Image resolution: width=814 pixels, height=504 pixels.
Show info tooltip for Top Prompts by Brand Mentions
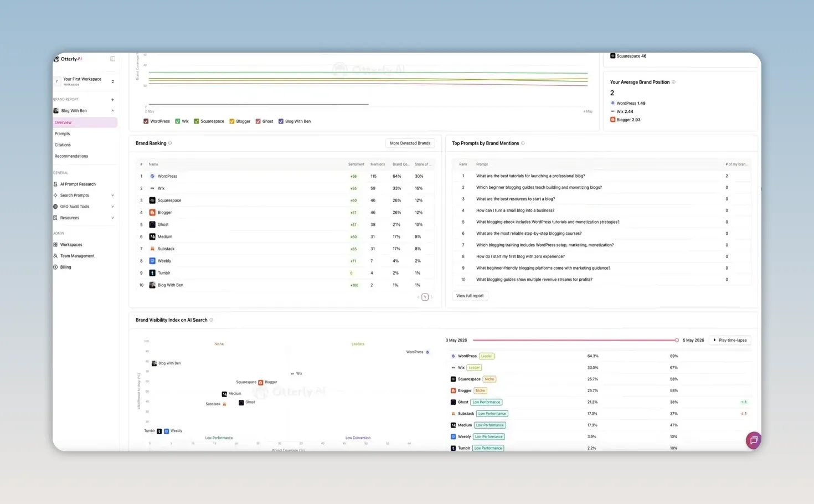tap(523, 143)
